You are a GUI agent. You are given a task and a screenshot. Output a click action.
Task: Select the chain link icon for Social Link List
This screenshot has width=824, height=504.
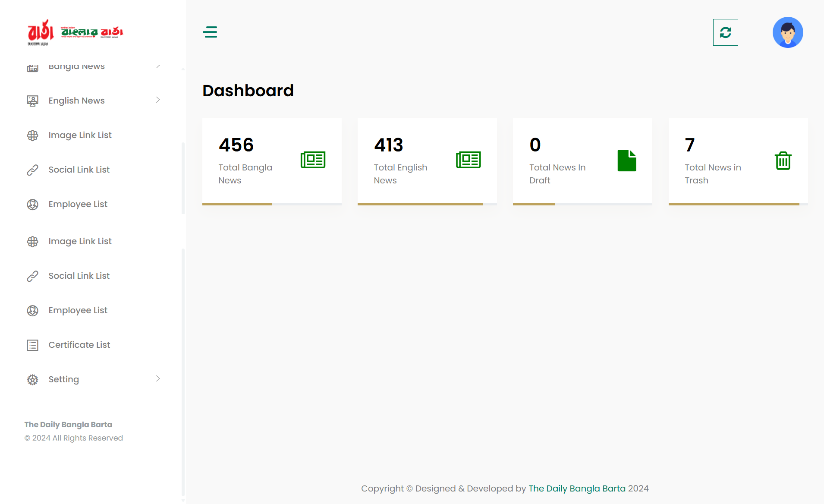(32, 170)
